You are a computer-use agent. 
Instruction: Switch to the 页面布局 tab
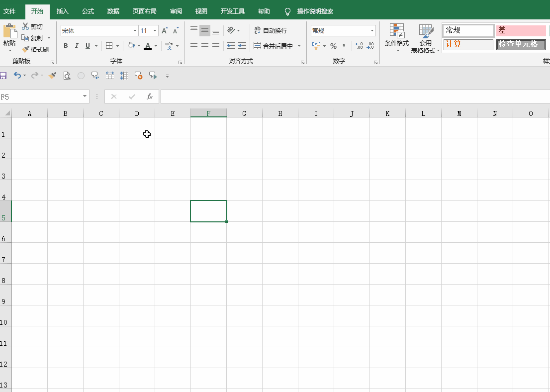(145, 11)
